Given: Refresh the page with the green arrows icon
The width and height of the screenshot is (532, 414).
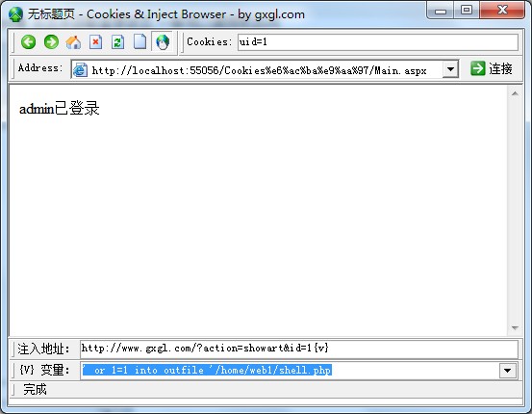Looking at the screenshot, I should [x=117, y=42].
